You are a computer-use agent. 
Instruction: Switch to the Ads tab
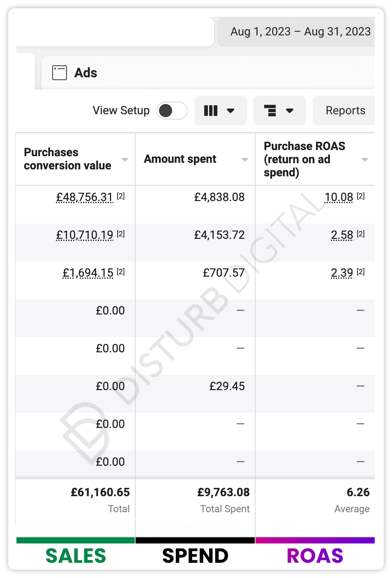pos(86,73)
